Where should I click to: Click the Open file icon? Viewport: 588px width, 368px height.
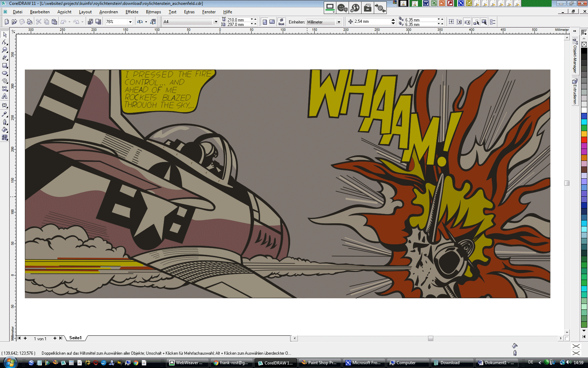coord(14,22)
